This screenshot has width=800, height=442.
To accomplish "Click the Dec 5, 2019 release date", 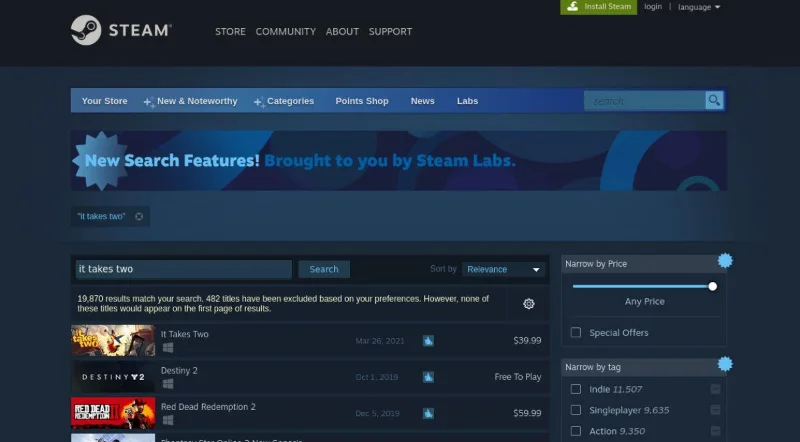I will coord(377,413).
